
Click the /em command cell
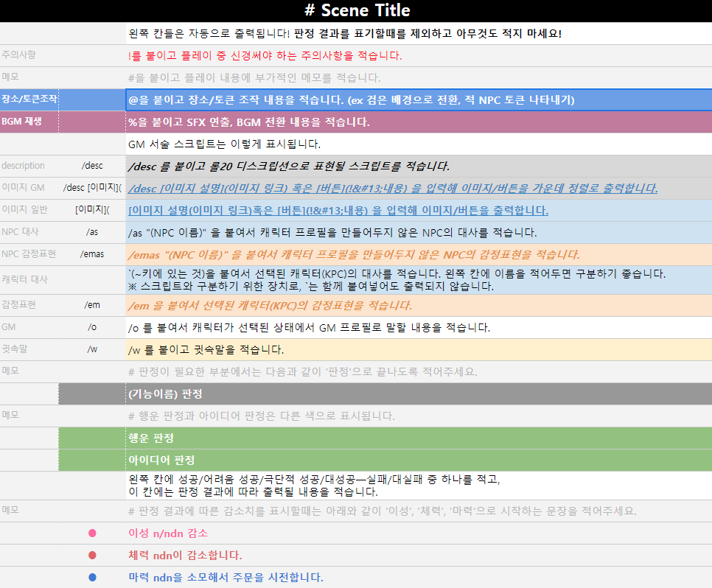point(92,305)
